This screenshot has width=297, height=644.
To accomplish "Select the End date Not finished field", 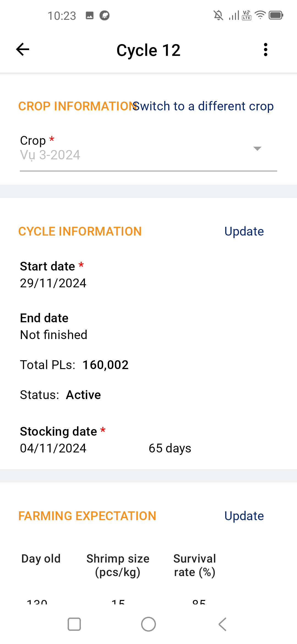I will click(54, 335).
